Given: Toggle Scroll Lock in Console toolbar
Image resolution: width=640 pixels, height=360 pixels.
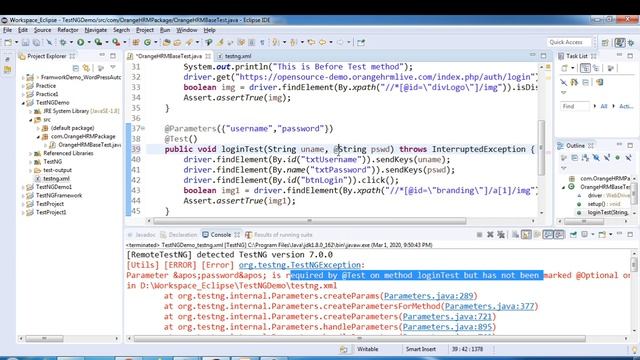Looking at the screenshot, I should coord(526,235).
